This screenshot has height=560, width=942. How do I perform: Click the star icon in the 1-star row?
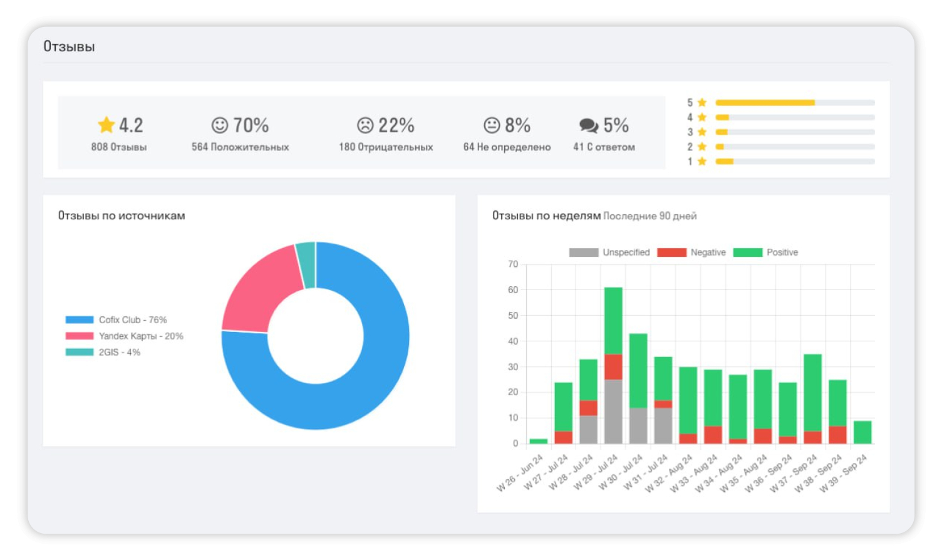[x=702, y=161]
